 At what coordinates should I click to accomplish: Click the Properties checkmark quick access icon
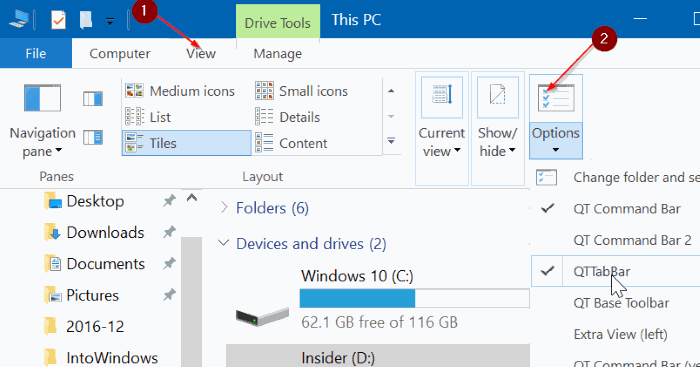point(58,20)
